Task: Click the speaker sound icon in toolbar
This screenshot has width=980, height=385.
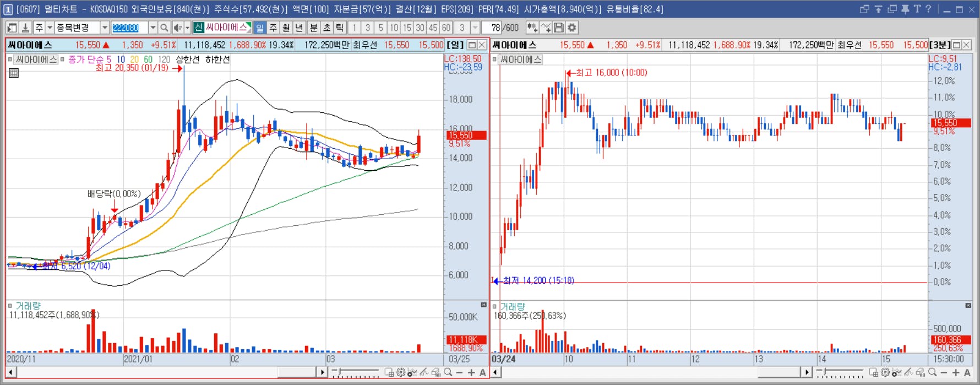Action: [178, 28]
